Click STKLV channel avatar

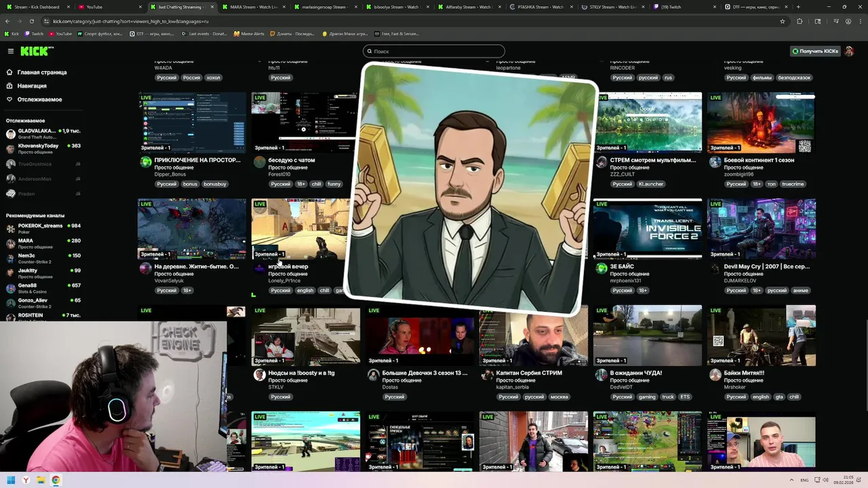point(260,375)
